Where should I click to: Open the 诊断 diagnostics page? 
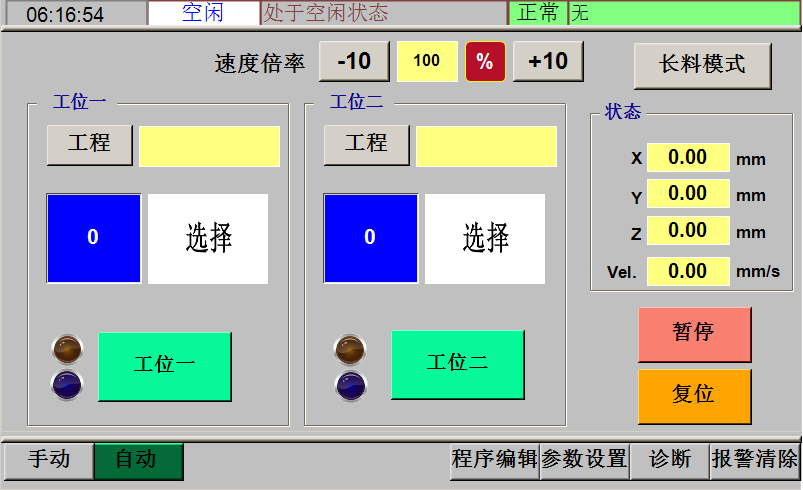[669, 460]
